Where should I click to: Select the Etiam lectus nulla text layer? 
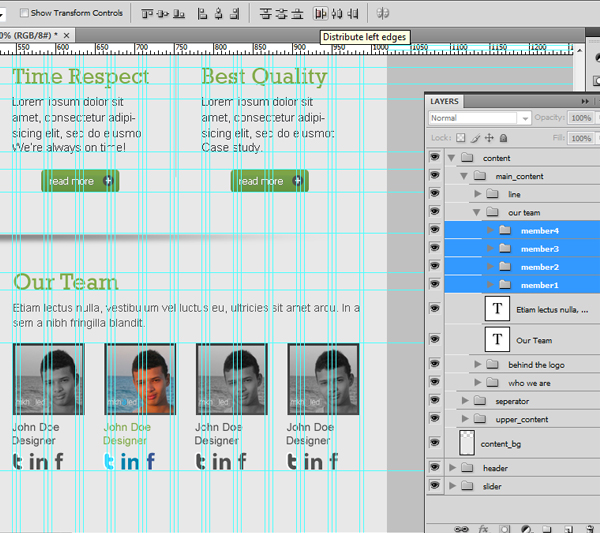coord(522,309)
